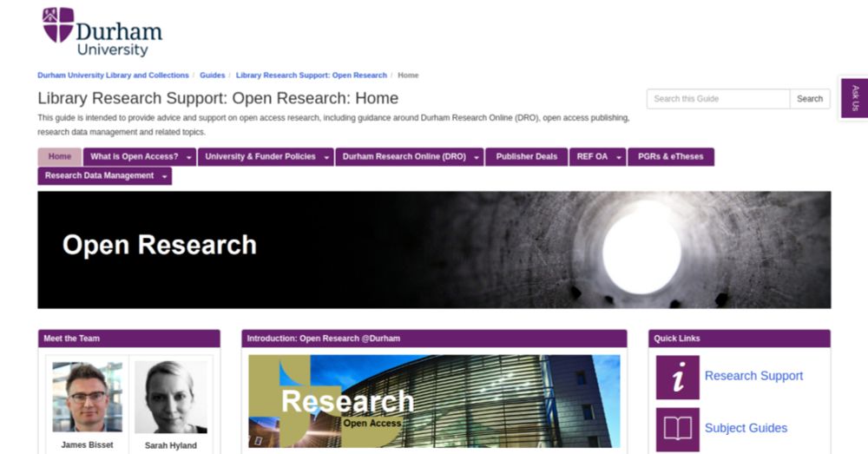Click the Introduction: Open Research @Durham heading
868x454 pixels.
323,339
